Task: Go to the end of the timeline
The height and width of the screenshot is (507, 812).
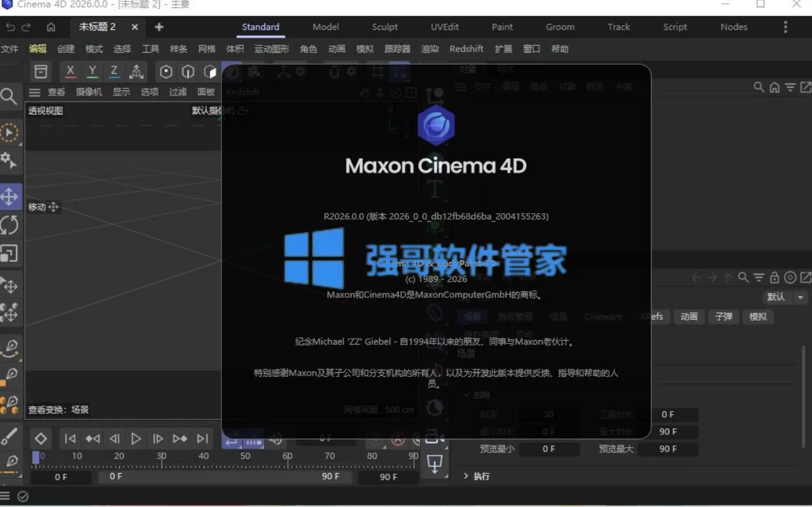Action: tap(203, 439)
